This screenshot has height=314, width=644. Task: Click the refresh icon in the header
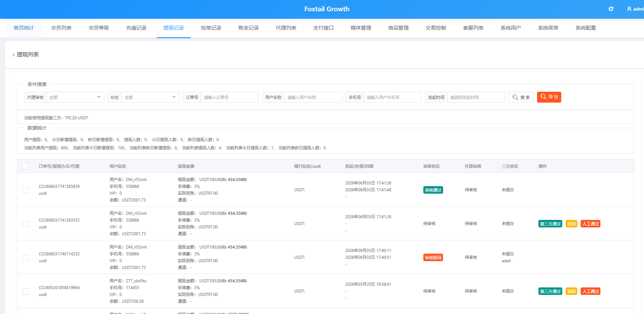(611, 9)
